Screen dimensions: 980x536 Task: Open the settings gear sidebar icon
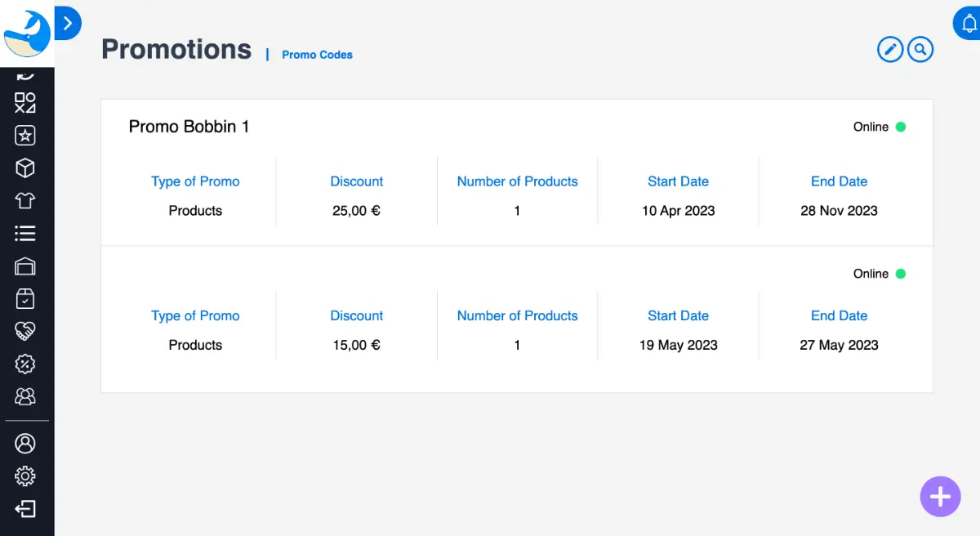(x=25, y=476)
